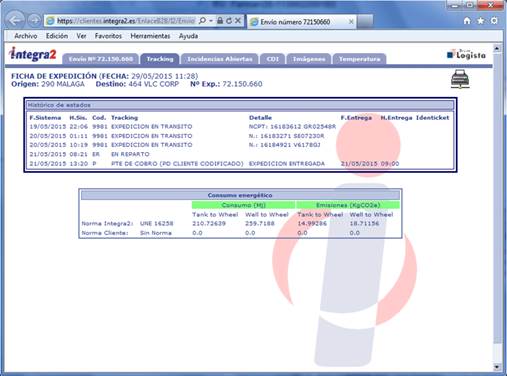Viewport: 507px width, 376px height.
Task: Click the Consumo energético header
Action: click(x=240, y=195)
